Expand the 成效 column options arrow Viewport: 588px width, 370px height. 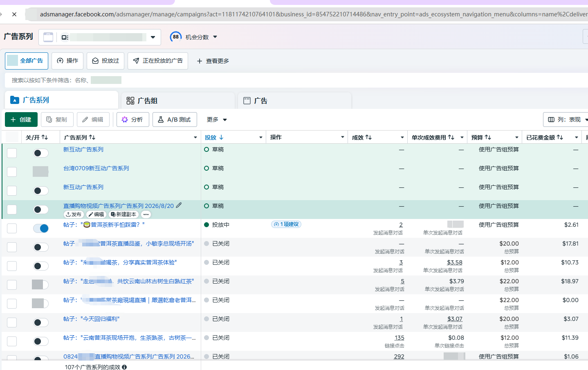[x=402, y=137]
